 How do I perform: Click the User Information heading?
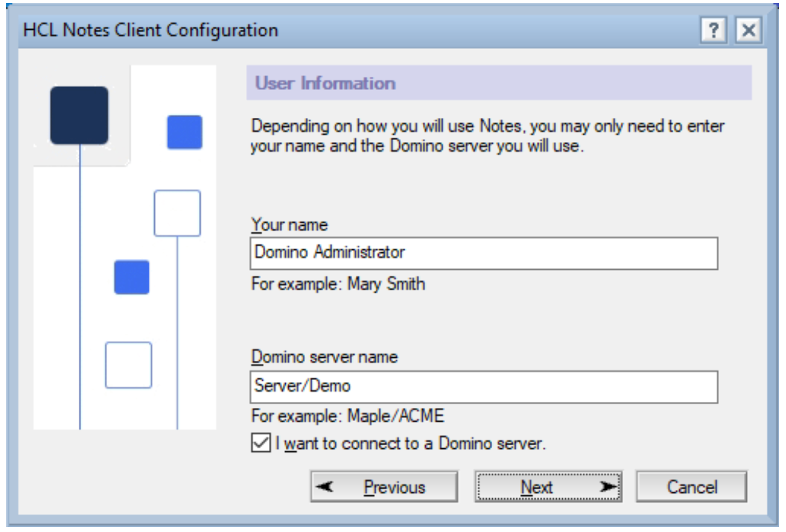[325, 83]
